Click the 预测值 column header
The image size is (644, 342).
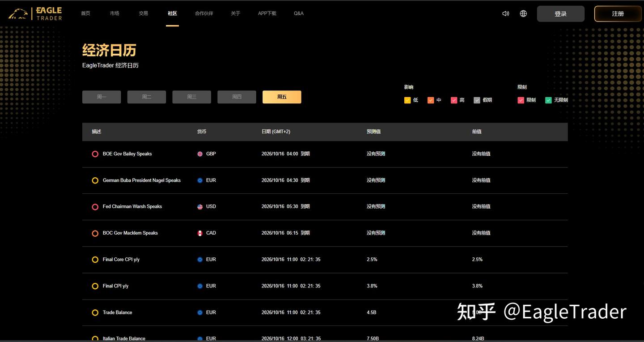click(x=374, y=132)
